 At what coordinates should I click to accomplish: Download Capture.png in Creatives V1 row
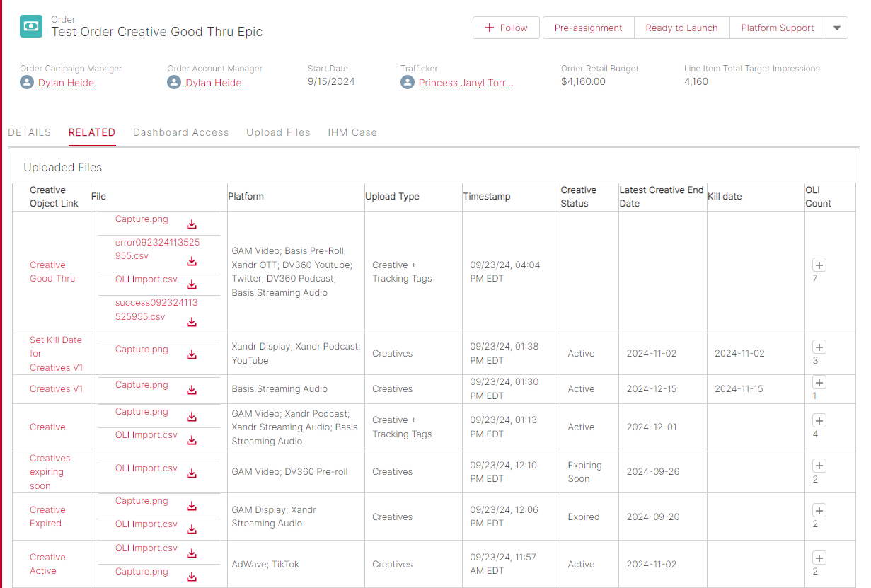click(192, 390)
